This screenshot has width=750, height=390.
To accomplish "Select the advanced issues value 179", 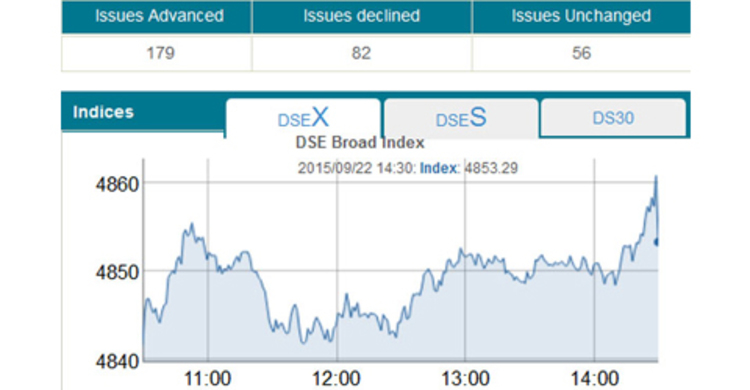I will click(160, 53).
